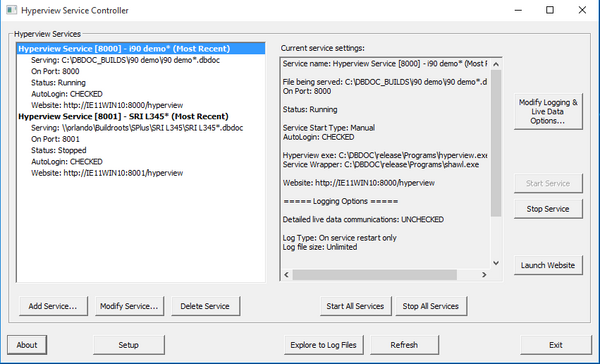Click AutoLogin: CHECKED under service 8001
This screenshot has height=364, width=600.
coord(67,162)
